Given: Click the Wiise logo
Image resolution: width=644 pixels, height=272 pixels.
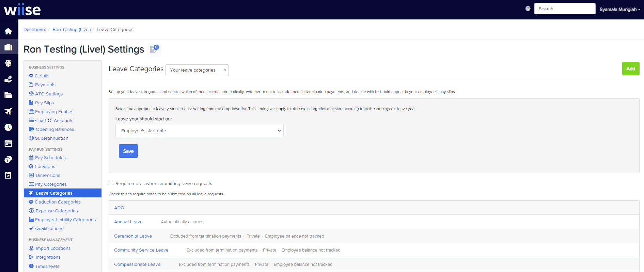Looking at the screenshot, I should point(22,10).
